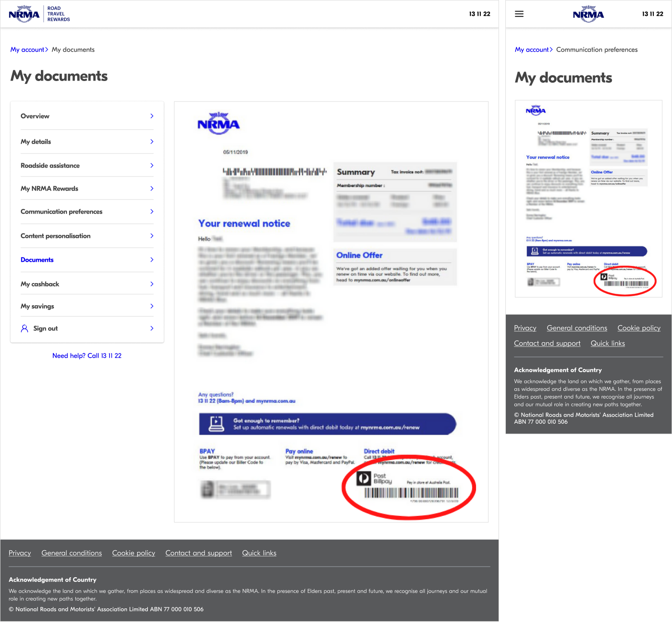Open the chevron next to My details
The height and width of the screenshot is (622, 672).
pos(152,142)
